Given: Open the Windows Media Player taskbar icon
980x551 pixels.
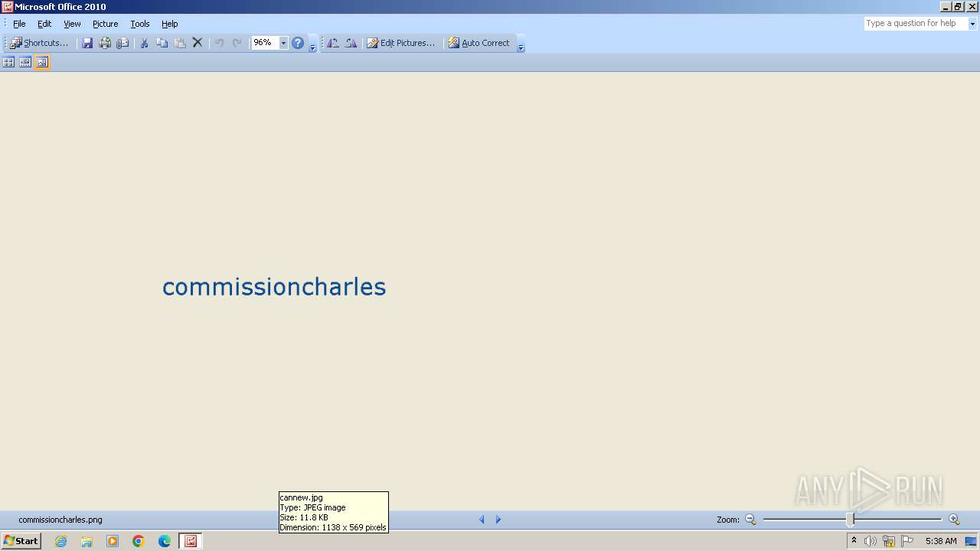Looking at the screenshot, I should pyautogui.click(x=113, y=541).
